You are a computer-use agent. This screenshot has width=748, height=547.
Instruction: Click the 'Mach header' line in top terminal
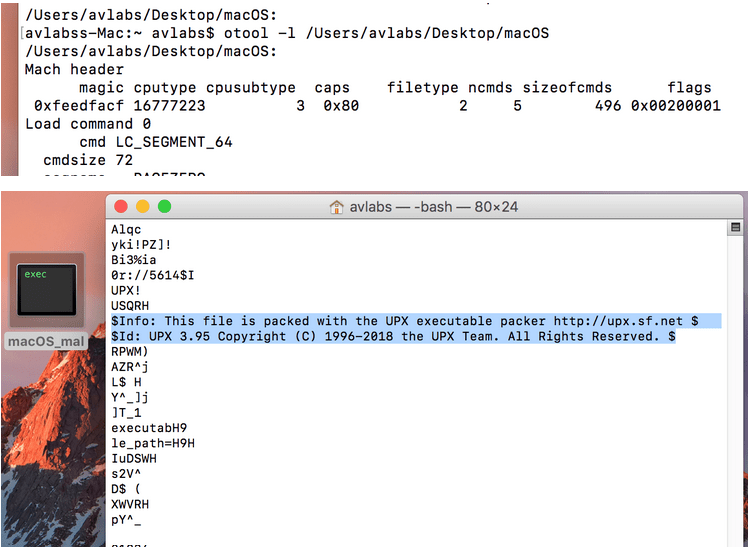74,69
